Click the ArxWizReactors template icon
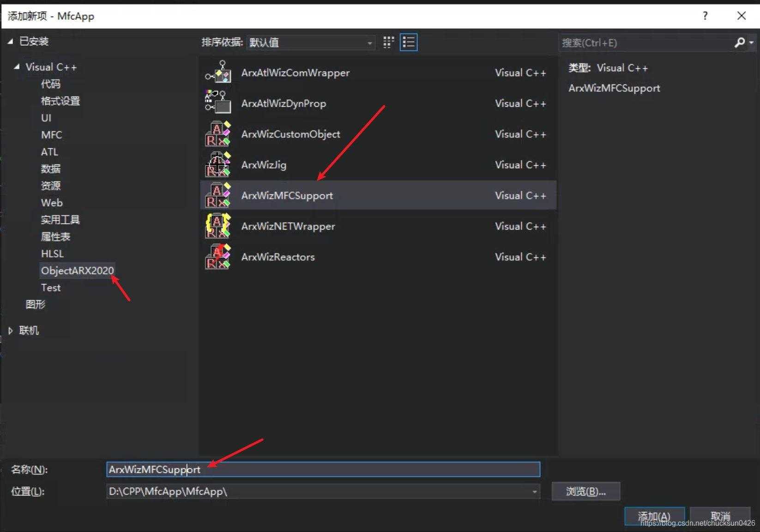The image size is (760, 532). pyautogui.click(x=218, y=257)
